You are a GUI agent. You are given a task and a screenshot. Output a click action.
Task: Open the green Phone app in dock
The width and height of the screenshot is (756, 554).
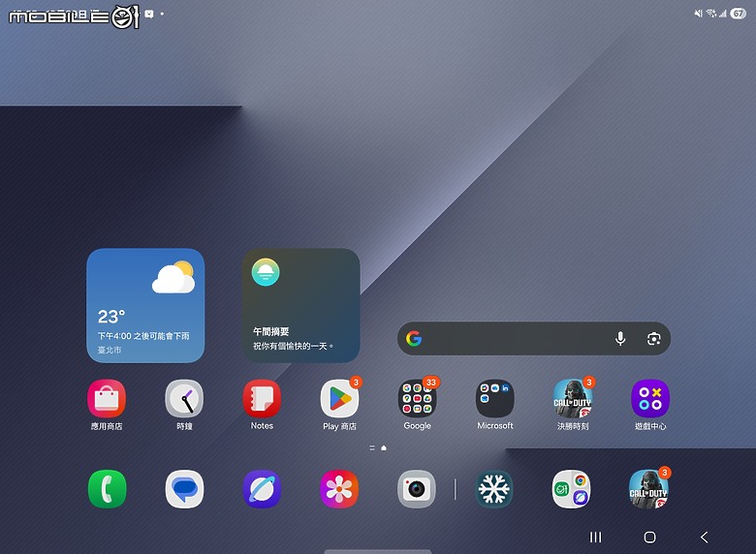tap(107, 489)
